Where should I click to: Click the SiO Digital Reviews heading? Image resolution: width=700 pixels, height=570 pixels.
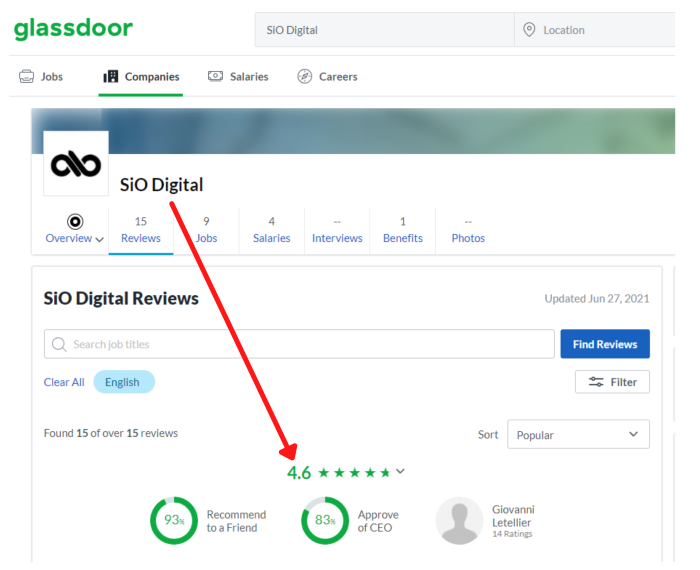(x=121, y=298)
